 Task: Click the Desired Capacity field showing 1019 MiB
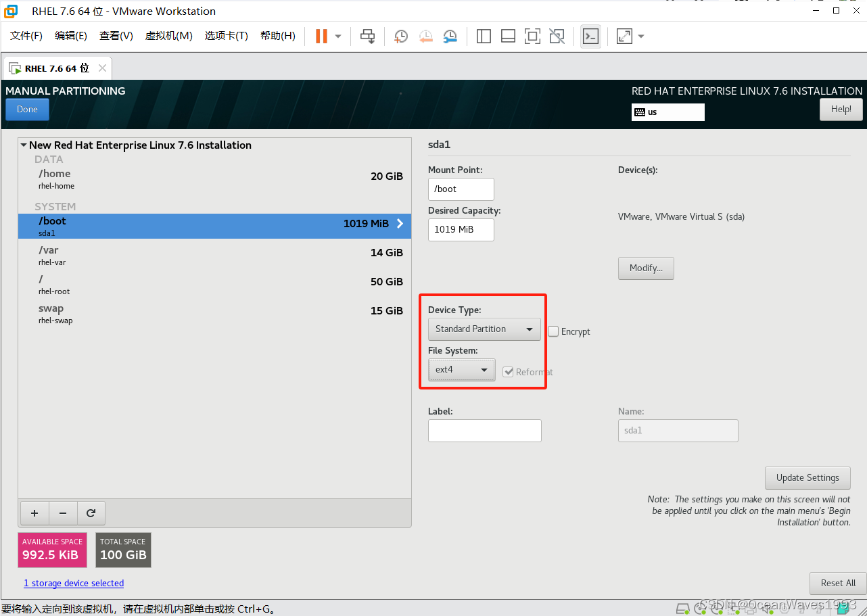point(461,230)
